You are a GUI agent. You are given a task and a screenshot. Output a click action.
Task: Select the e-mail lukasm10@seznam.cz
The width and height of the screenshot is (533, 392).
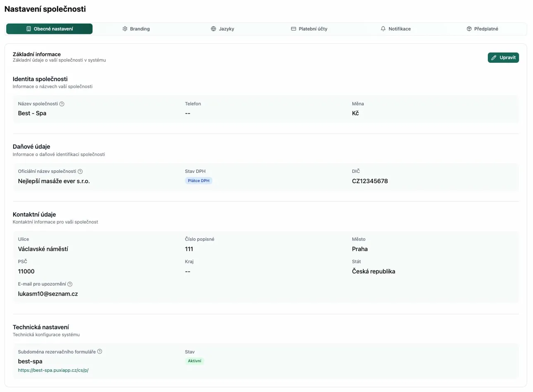[48, 294]
